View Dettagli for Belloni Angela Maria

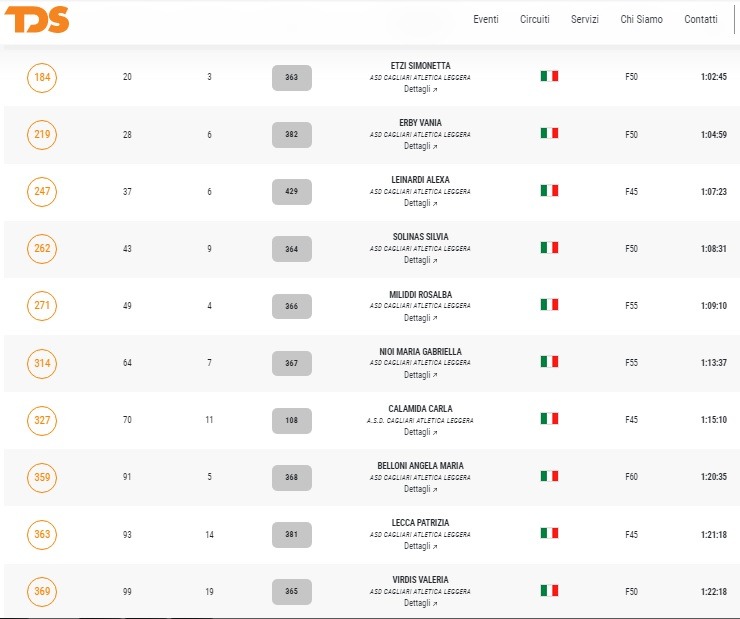tap(420, 489)
